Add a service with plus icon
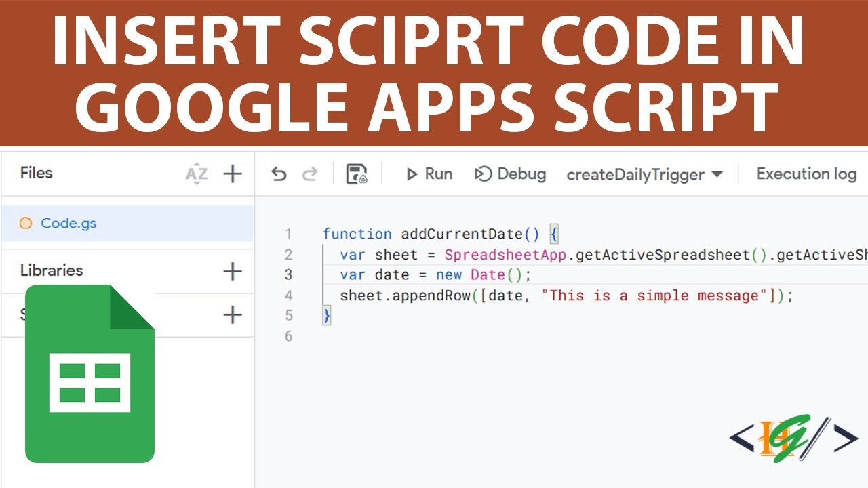Viewport: 868px width, 488px height. coord(233,315)
